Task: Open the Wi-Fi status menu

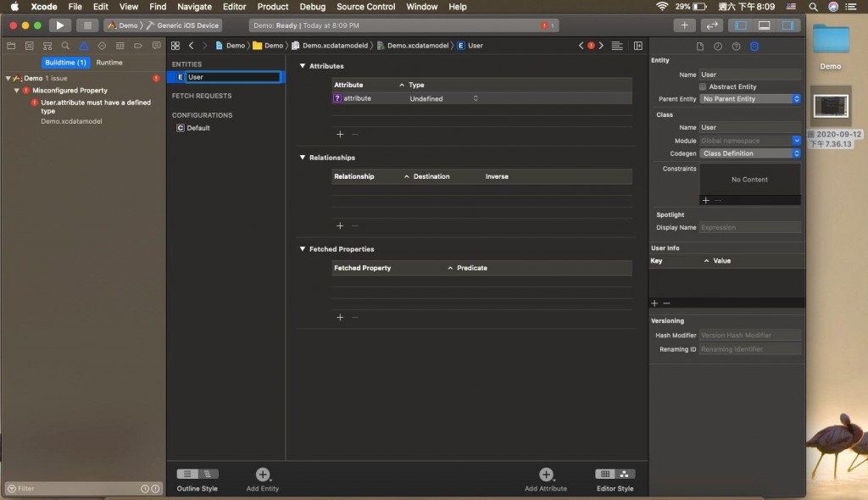Action: pos(661,7)
